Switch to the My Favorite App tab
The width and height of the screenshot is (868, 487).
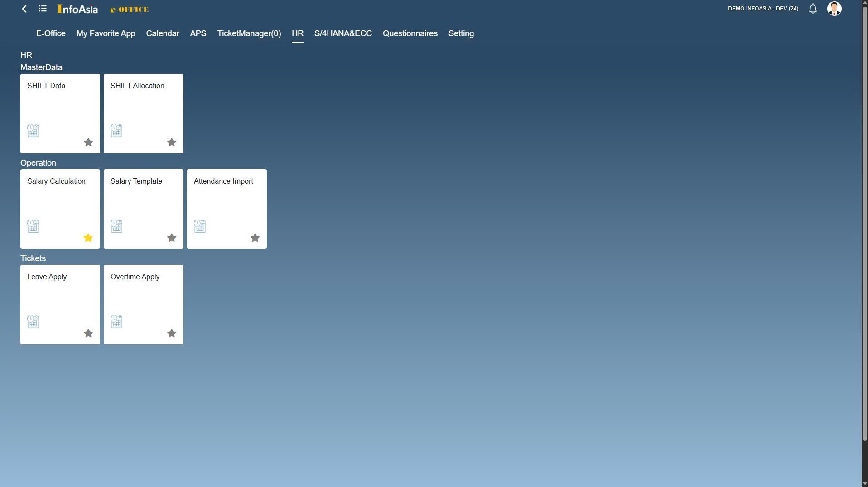(x=106, y=33)
